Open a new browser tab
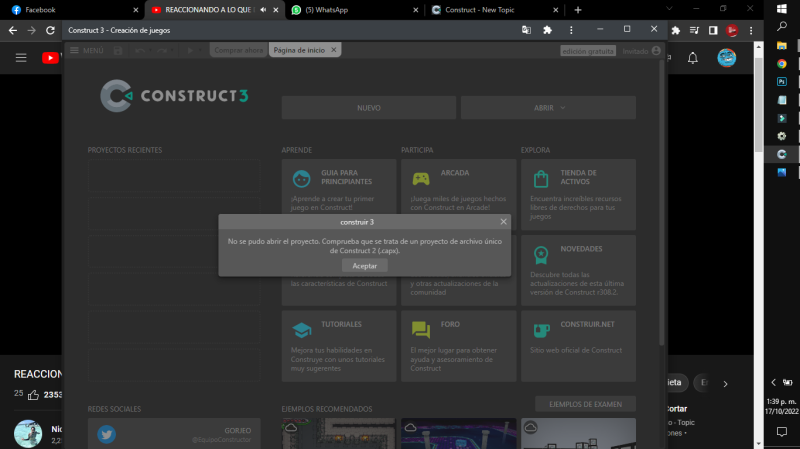 click(578, 10)
